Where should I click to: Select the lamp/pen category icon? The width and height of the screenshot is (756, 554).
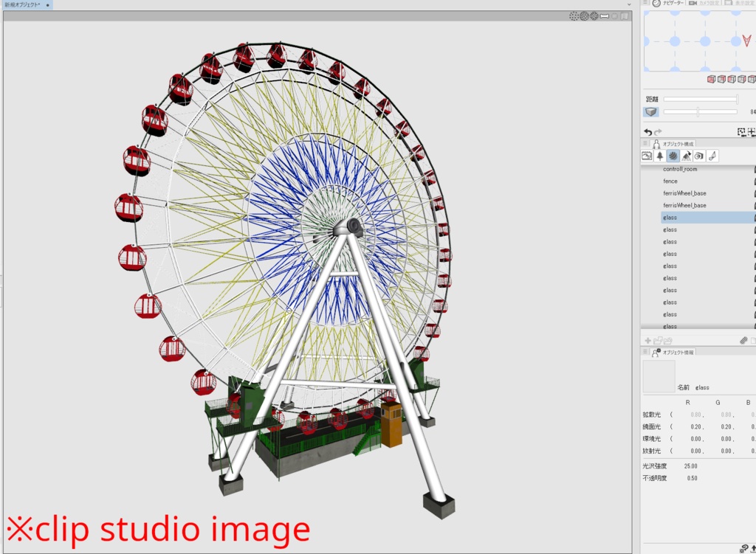pos(712,156)
